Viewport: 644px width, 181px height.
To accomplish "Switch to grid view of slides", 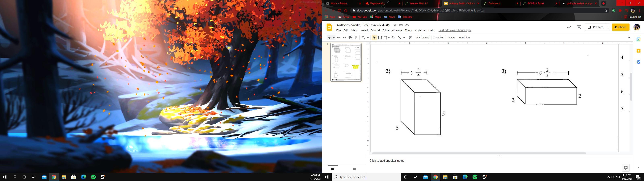I will (x=354, y=169).
